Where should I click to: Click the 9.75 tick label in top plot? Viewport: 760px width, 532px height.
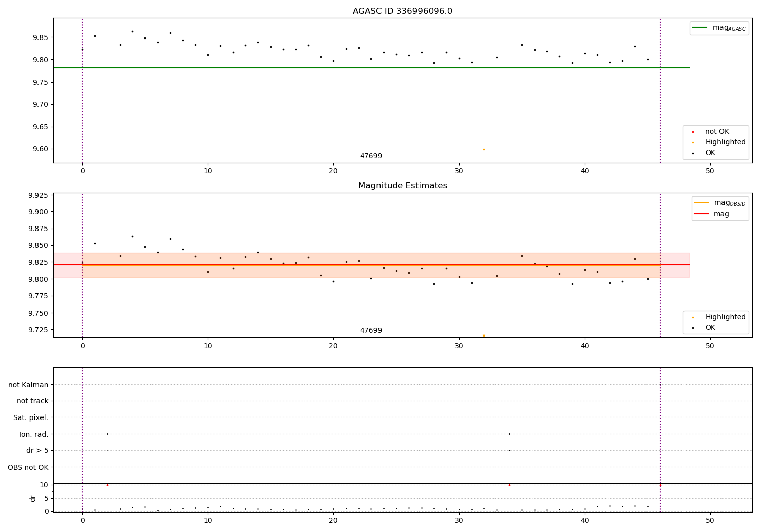point(41,82)
